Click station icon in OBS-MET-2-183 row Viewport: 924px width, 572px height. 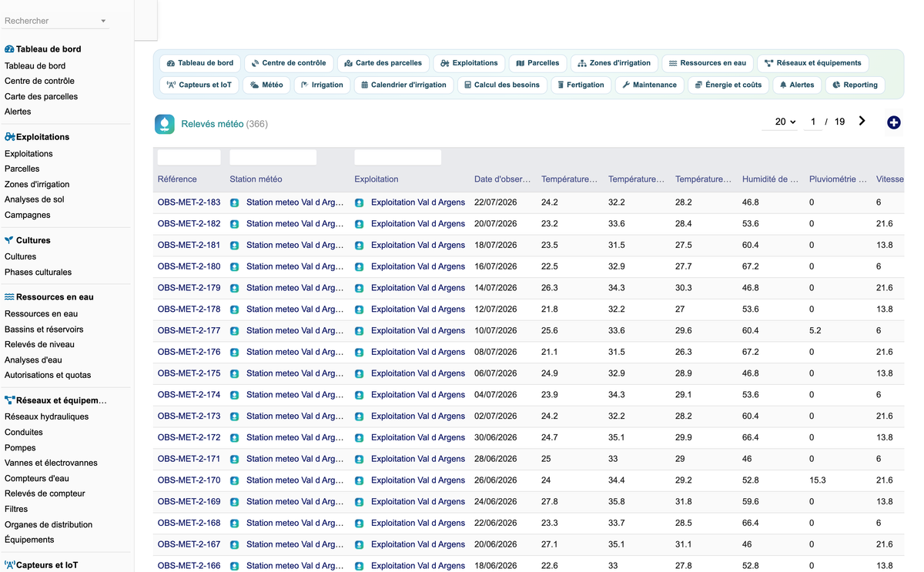pyautogui.click(x=234, y=202)
